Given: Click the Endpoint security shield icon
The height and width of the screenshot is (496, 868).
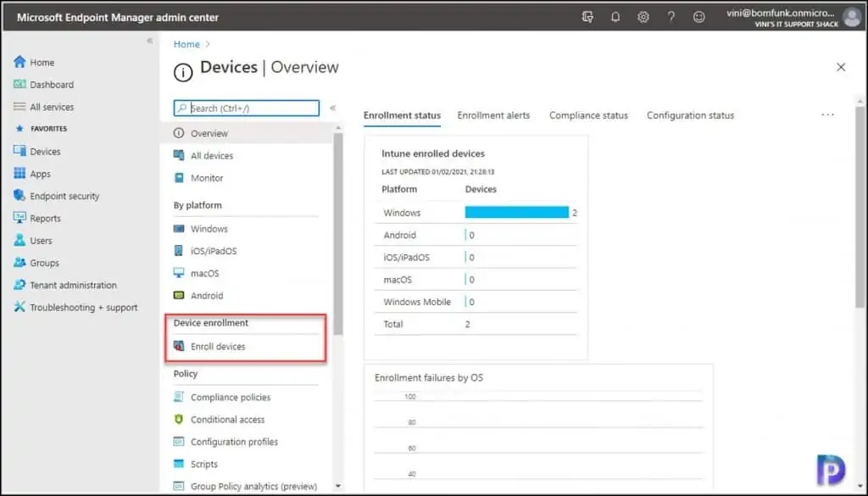Looking at the screenshot, I should 19,195.
